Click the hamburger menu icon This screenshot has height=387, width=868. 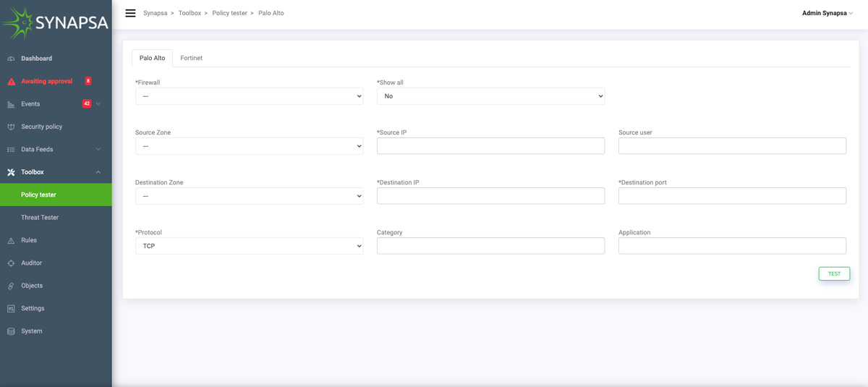click(x=130, y=13)
